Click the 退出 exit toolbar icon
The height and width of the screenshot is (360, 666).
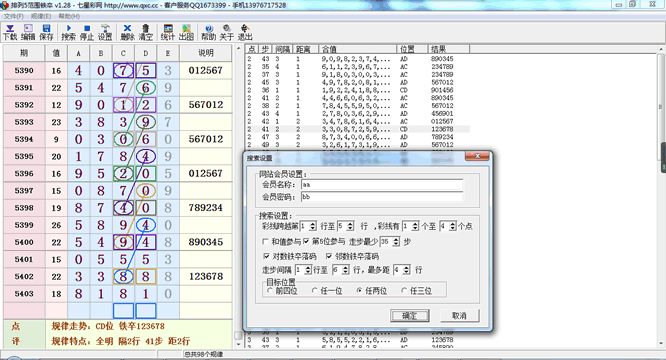[245, 32]
